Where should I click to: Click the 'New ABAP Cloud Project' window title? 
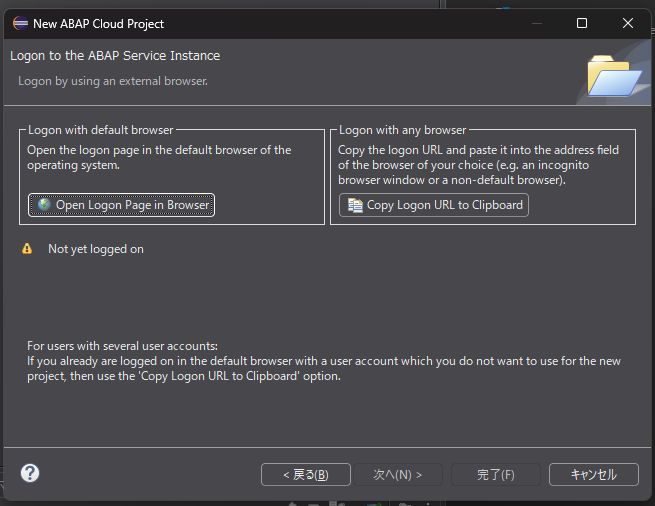pos(98,23)
